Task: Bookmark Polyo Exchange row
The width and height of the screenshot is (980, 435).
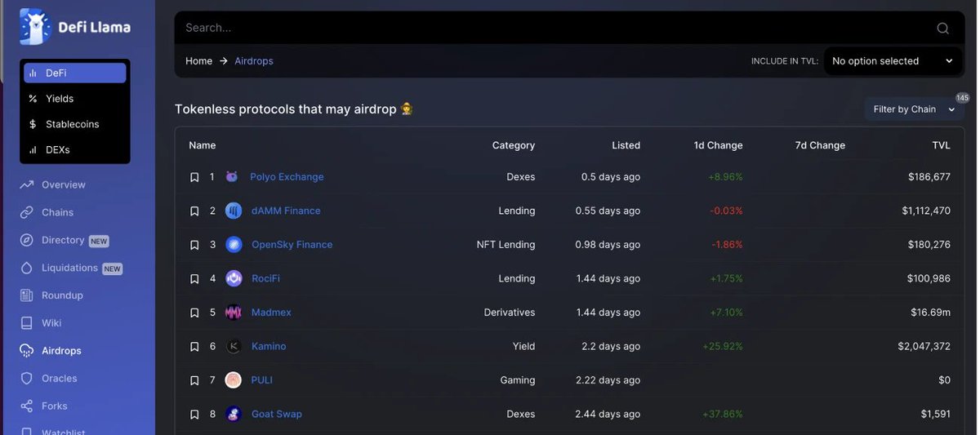Action: coord(194,177)
